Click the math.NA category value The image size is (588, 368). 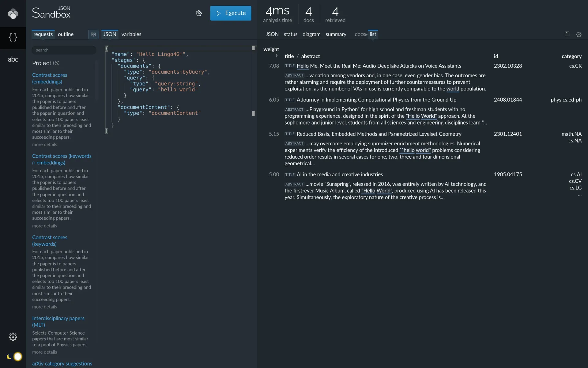coord(571,134)
